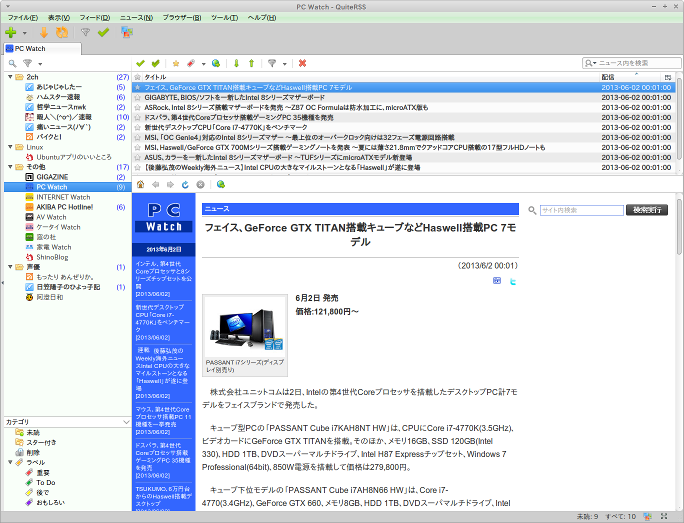Open the news filter dropdown arrow

pos(284,64)
